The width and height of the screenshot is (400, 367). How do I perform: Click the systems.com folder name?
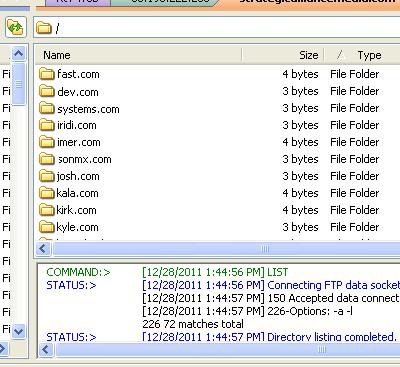tap(88, 109)
